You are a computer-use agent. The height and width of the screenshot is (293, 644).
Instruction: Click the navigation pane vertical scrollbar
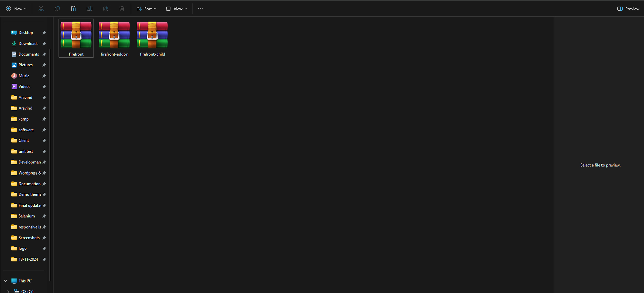pos(50,165)
